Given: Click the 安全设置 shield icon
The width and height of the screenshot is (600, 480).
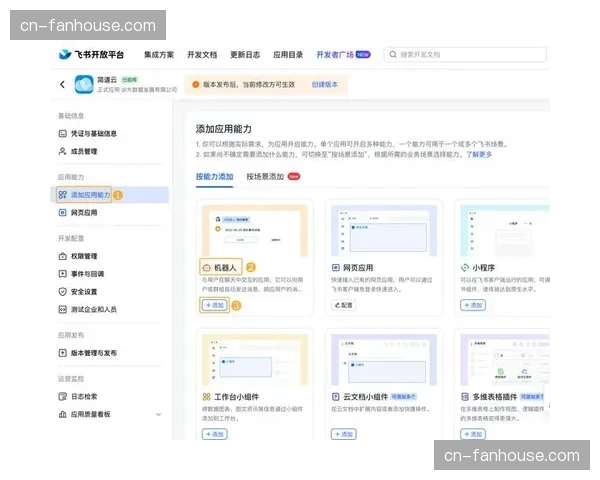Looking at the screenshot, I should (x=62, y=292).
